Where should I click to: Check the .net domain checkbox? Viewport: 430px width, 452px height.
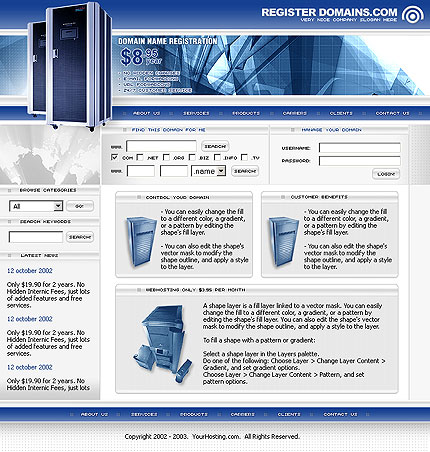(x=140, y=157)
